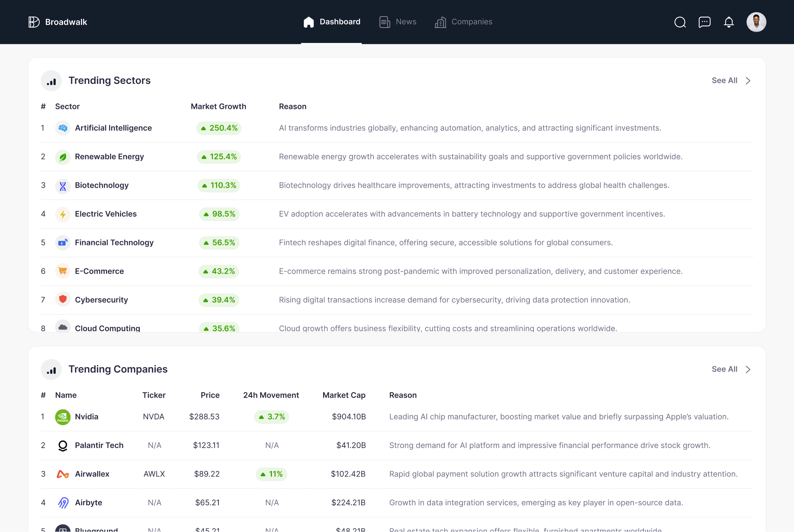Viewport: 794px width, 532px height.
Task: Click the 250.4% market growth badge
Action: [x=219, y=128]
